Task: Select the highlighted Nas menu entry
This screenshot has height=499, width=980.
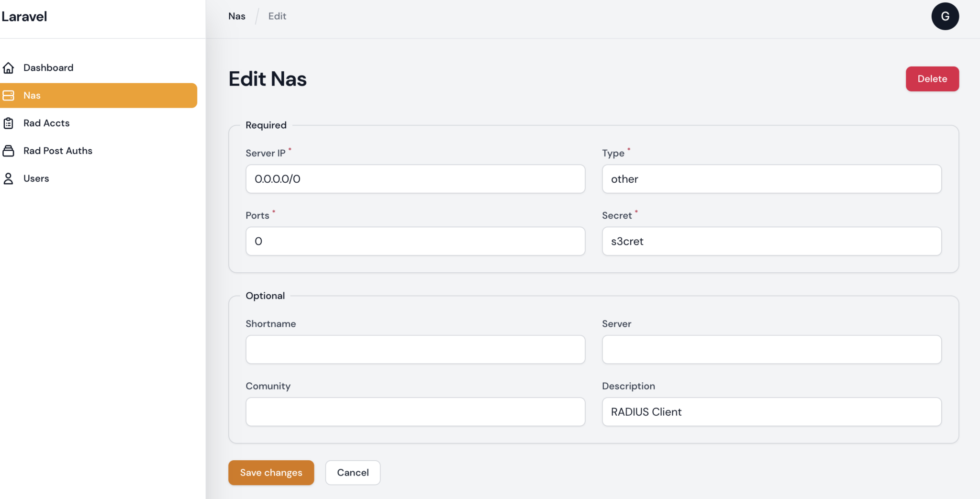Action: [x=98, y=95]
